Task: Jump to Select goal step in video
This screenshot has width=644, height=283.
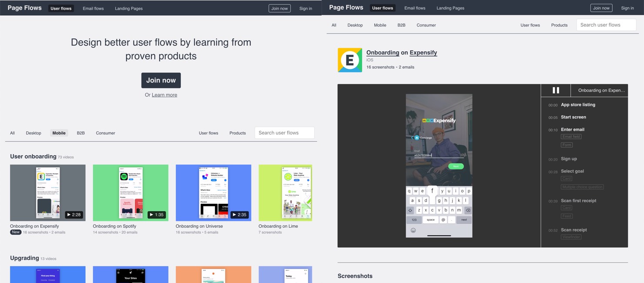Action: point(572,171)
